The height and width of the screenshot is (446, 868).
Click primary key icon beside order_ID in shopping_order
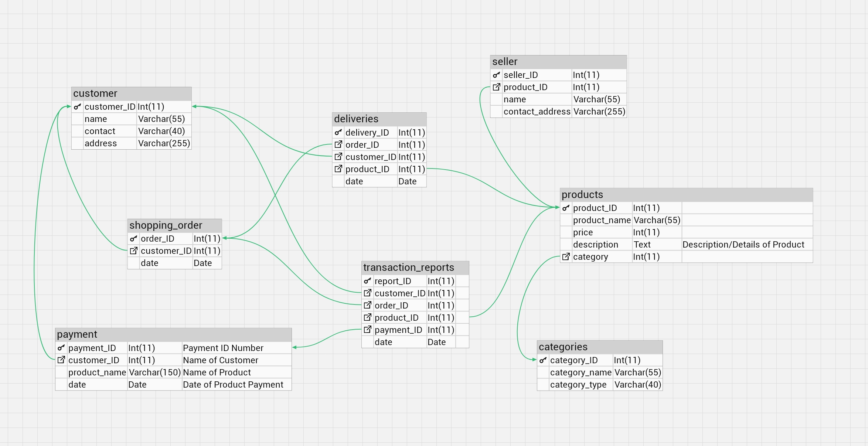[x=133, y=239]
